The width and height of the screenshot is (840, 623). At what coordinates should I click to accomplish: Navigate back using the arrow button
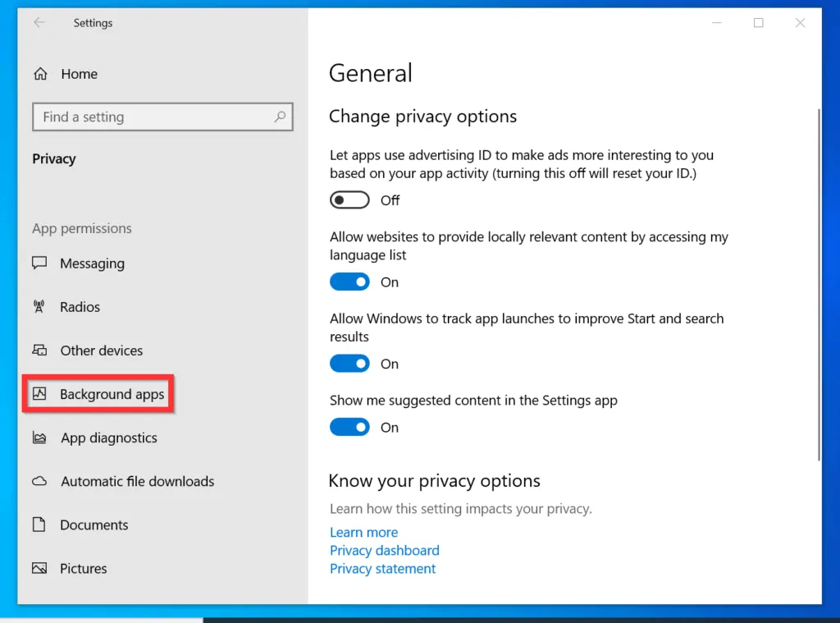pos(39,23)
